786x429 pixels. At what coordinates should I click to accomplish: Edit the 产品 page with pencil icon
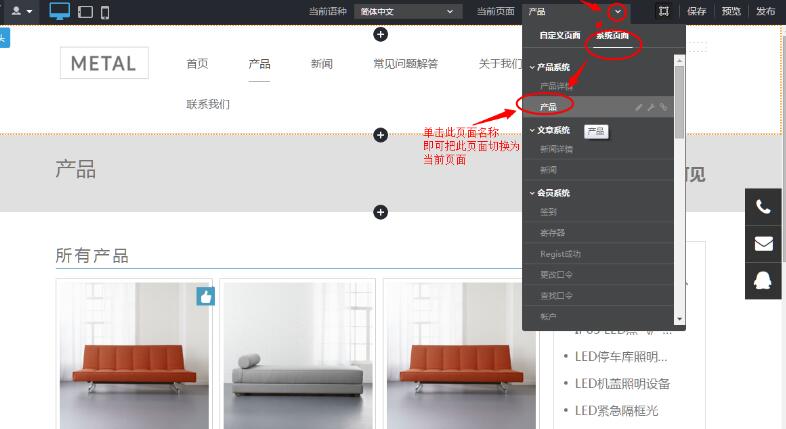tap(639, 107)
